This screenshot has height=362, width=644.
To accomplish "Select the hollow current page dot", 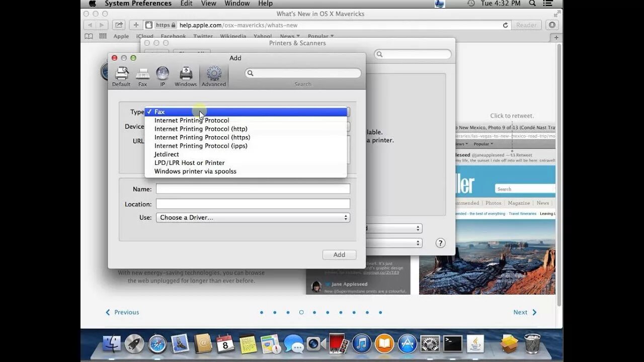I will pos(301,312).
